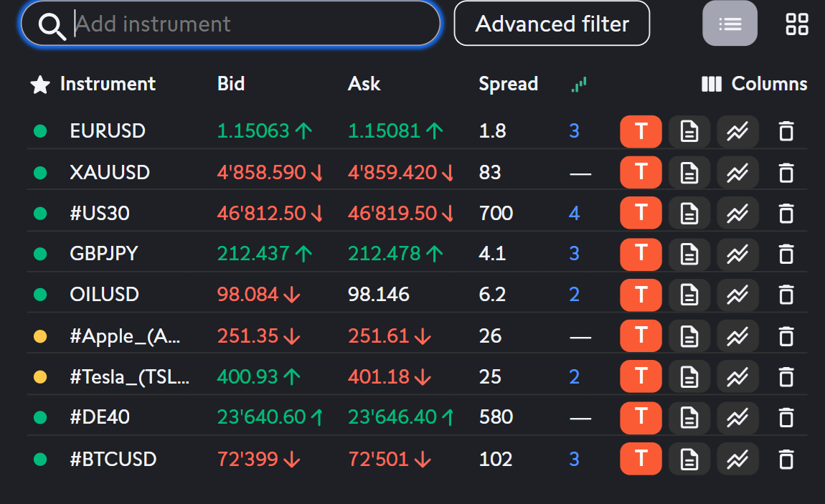Sort by Instrument column header
Viewport: 825px width, 504px height.
click(108, 84)
